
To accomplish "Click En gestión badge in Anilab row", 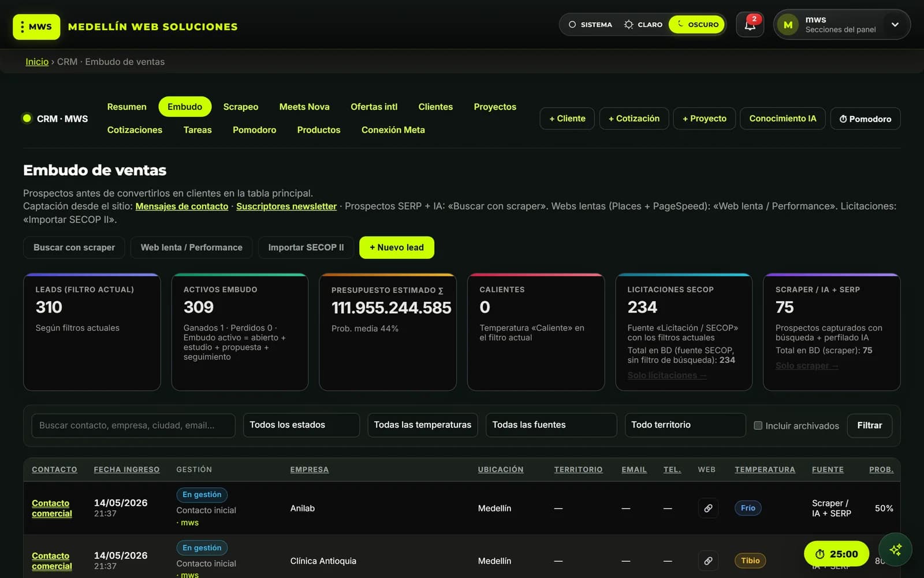I will [x=202, y=495].
